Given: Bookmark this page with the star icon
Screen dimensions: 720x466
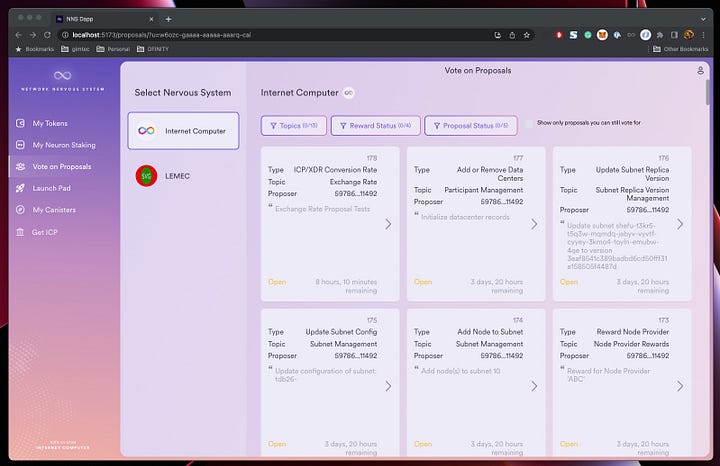Looking at the screenshot, I should point(527,35).
